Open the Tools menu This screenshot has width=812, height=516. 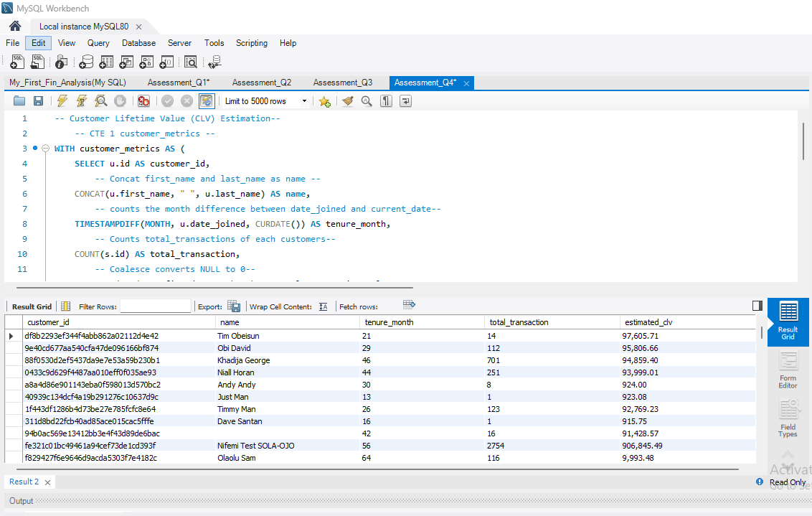pos(214,43)
